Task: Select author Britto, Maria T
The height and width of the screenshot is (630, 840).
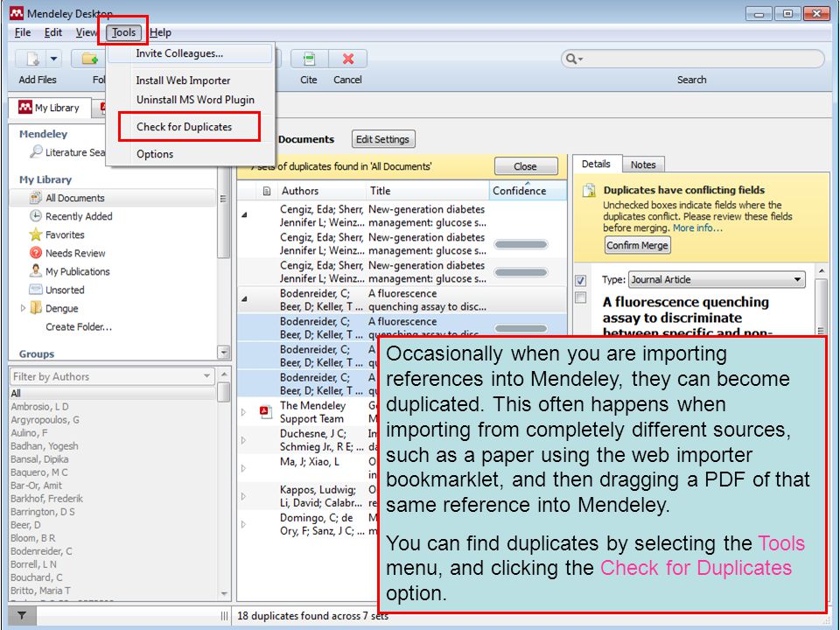Action: coord(41,591)
